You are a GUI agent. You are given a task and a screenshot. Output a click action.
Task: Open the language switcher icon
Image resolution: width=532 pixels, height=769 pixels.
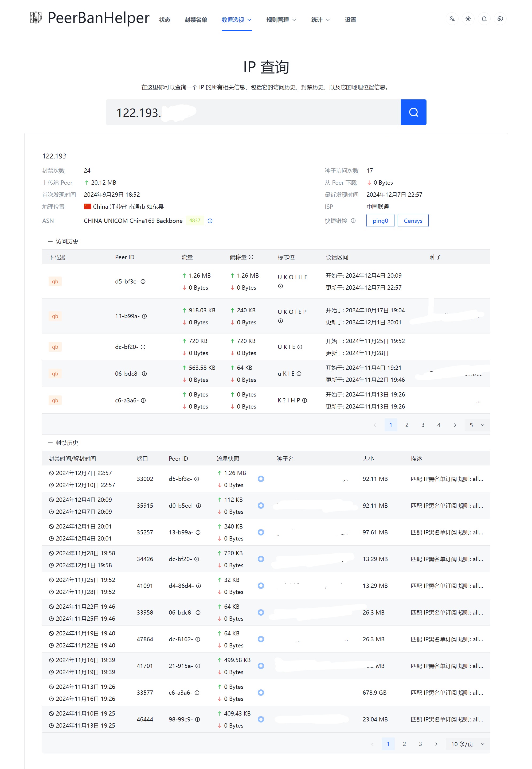pos(452,19)
